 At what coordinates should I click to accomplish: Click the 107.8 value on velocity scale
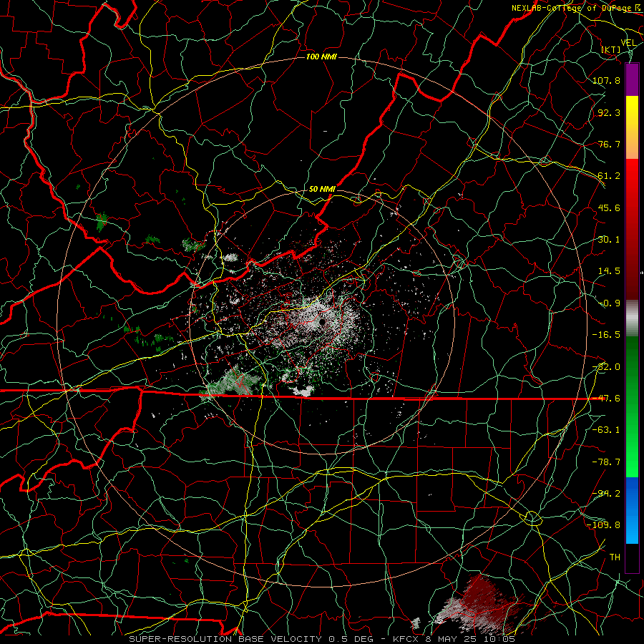coord(606,80)
